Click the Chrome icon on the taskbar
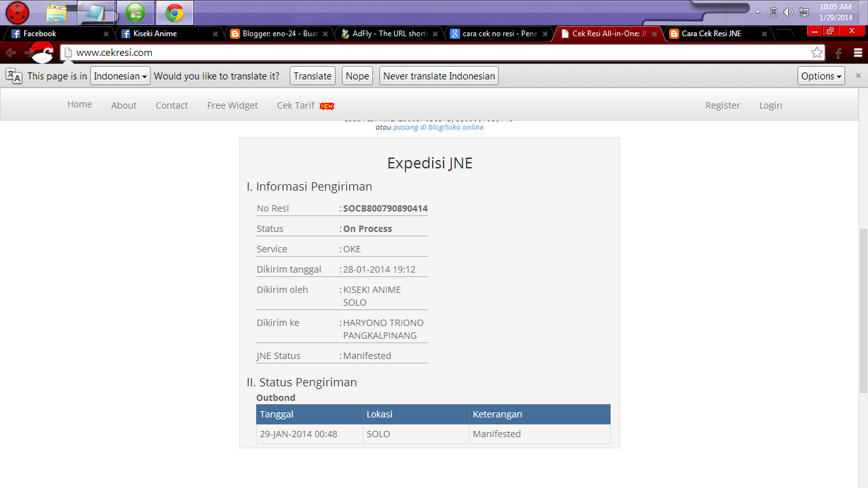868x488 pixels. pos(175,13)
